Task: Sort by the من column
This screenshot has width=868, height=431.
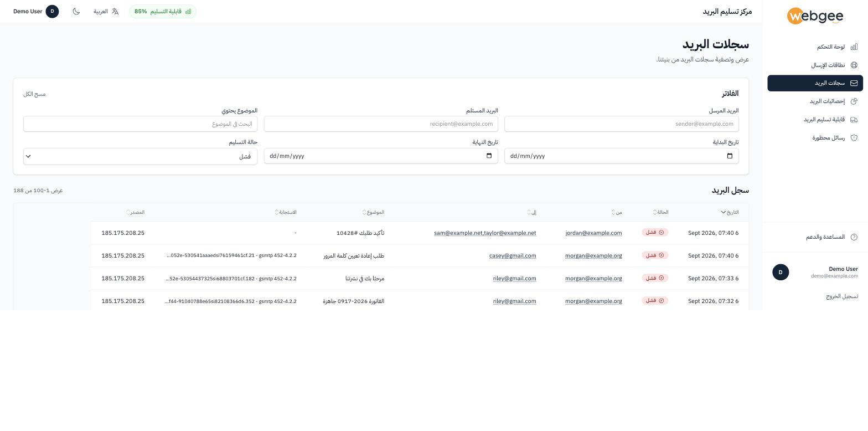Action: (x=617, y=213)
